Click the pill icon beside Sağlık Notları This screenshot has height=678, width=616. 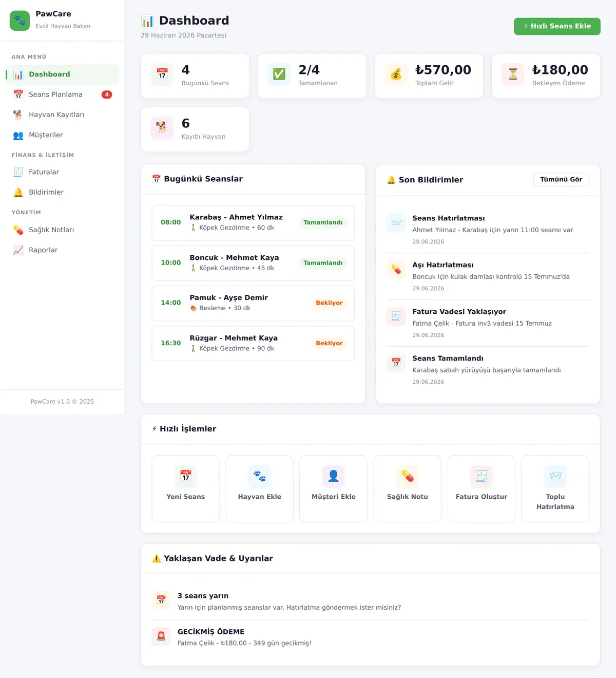tap(18, 230)
